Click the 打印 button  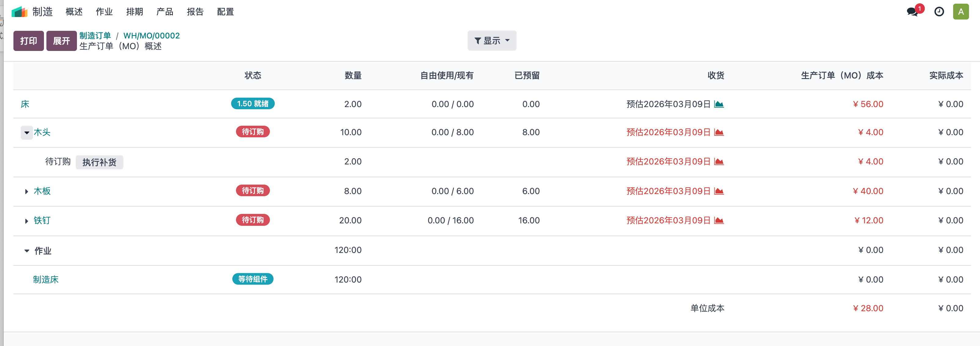pyautogui.click(x=28, y=41)
